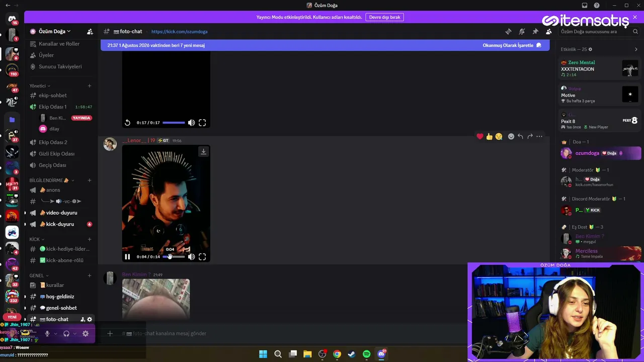Viewport: 644px width, 362px height.
Task: Mark channel as read with Okunmuş Olarak İşaretle
Action: pyautogui.click(x=512, y=45)
